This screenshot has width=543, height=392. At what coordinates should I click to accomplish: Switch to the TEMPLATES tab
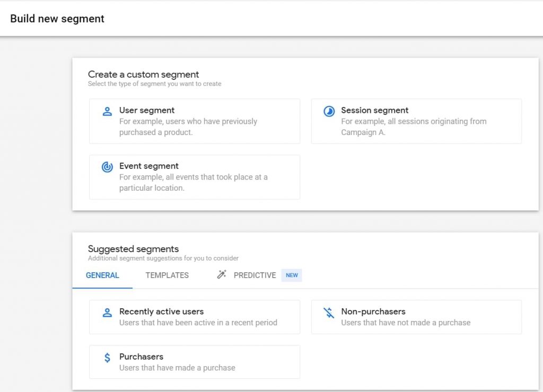(167, 275)
